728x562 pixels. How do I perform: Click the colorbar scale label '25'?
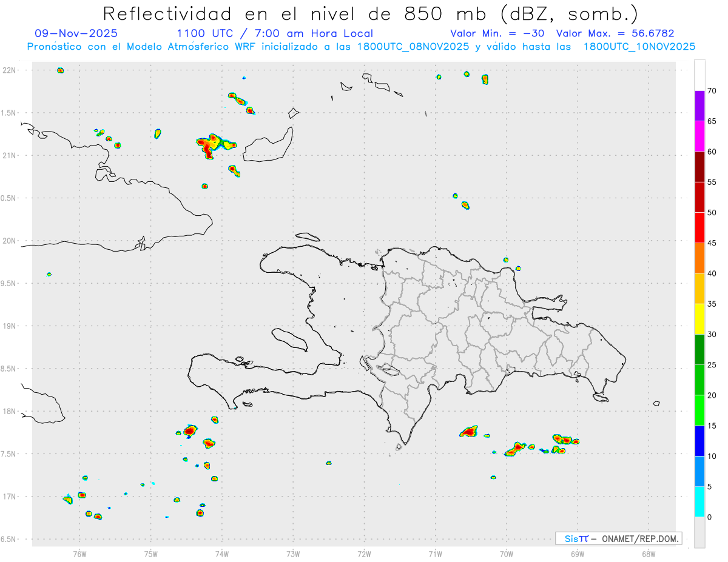tap(712, 365)
